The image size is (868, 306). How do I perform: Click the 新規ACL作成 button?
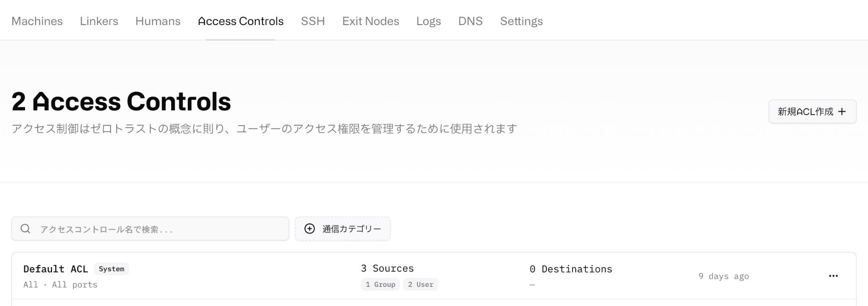pos(812,112)
